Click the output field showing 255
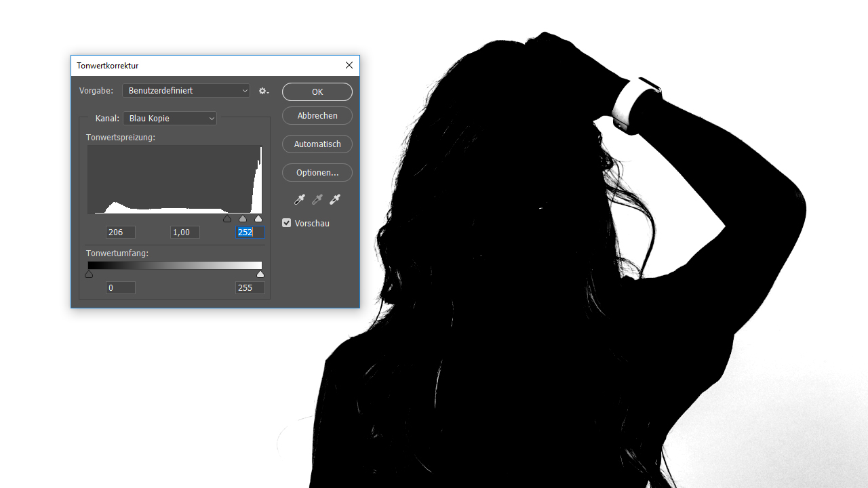 (250, 288)
